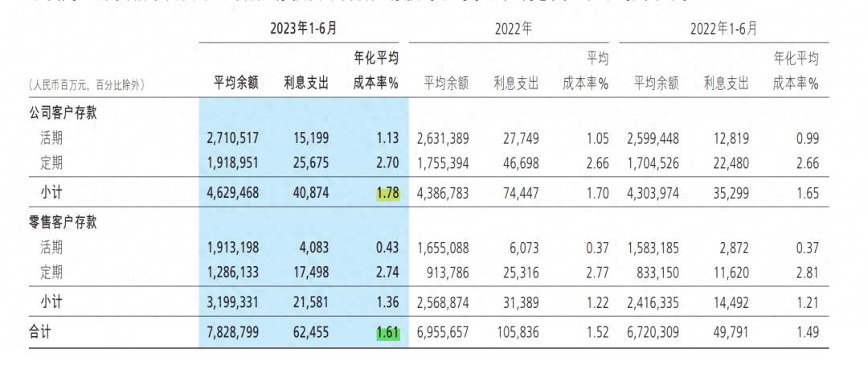
Task: Click the 6,955,657 total balance for 2022
Action: pos(444,332)
